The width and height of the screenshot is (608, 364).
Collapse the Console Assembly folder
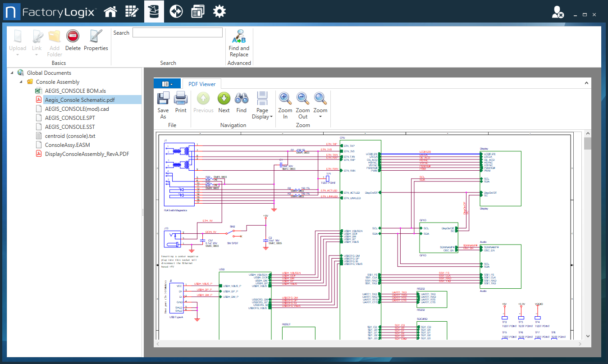coord(21,82)
